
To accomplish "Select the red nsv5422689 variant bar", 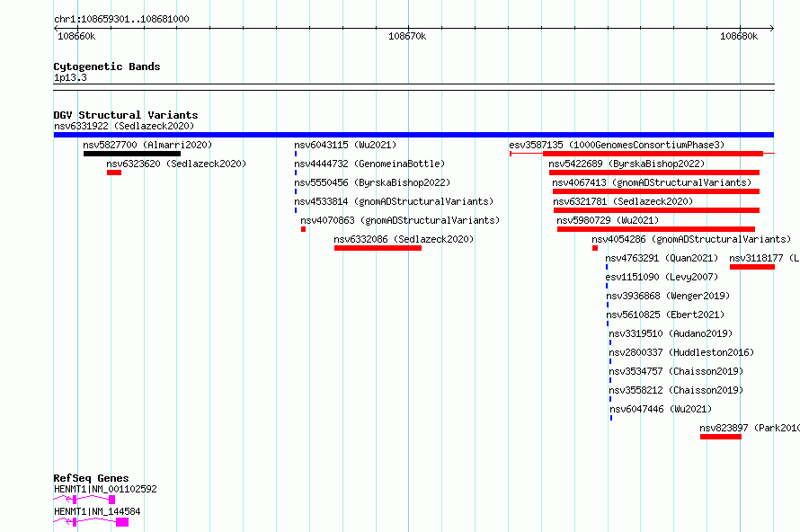I will tap(654, 173).
